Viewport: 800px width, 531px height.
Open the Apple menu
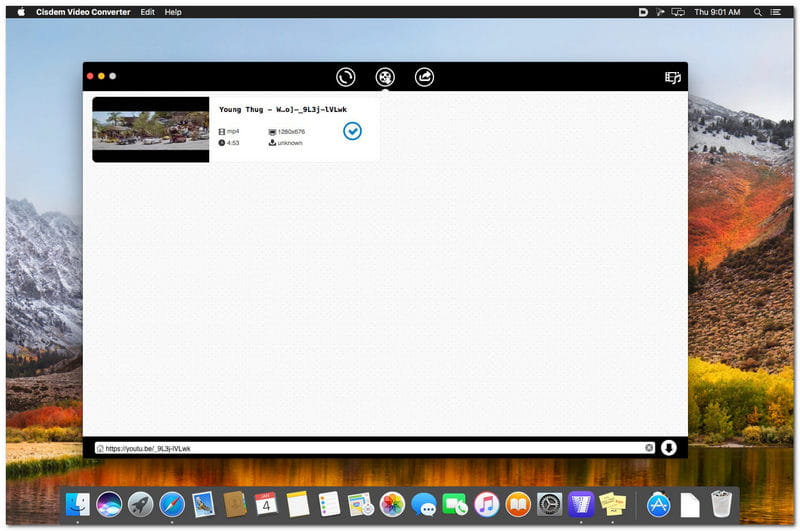coord(21,12)
